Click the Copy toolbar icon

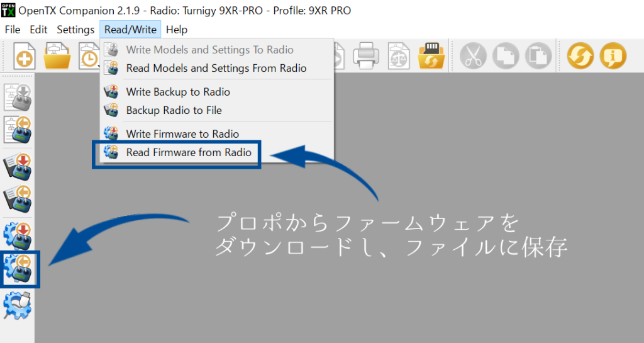pyautogui.click(x=506, y=55)
